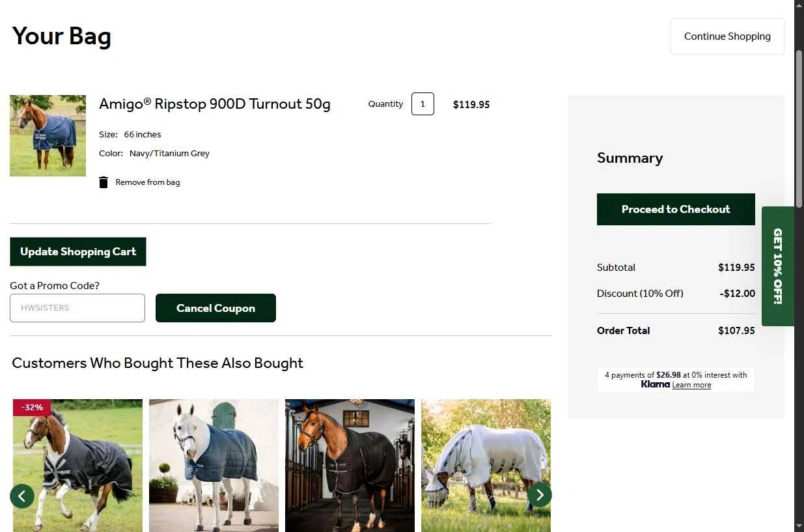Open the bay horse black stable rug product
Image resolution: width=804 pixels, height=532 pixels.
pyautogui.click(x=350, y=466)
